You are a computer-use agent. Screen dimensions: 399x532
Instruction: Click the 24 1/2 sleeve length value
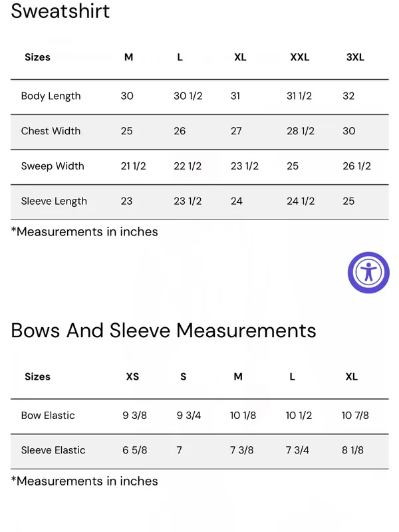[x=301, y=201]
